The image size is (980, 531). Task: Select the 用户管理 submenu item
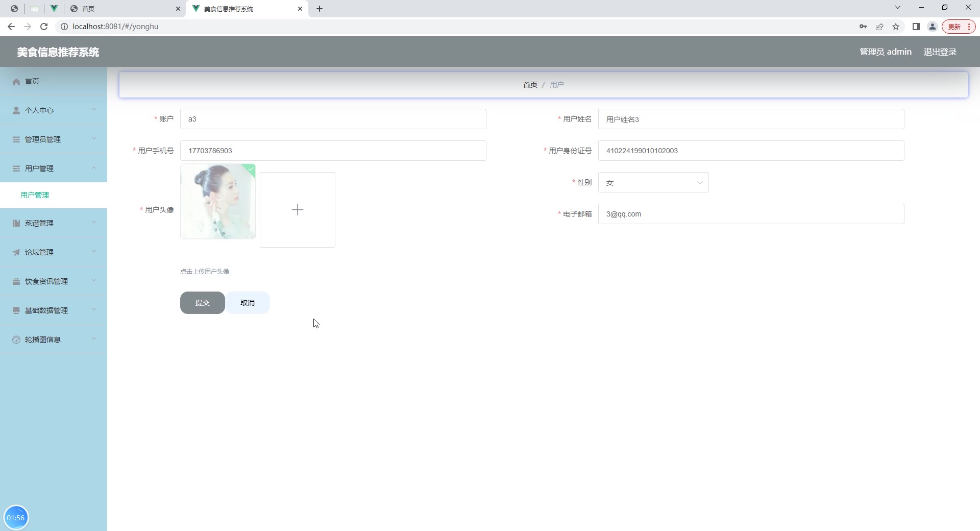tap(54, 195)
